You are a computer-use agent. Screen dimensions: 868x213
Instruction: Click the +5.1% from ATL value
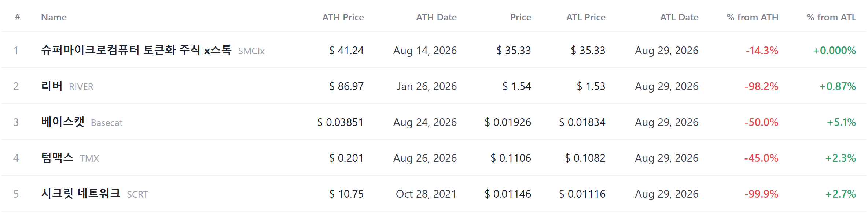(x=841, y=122)
